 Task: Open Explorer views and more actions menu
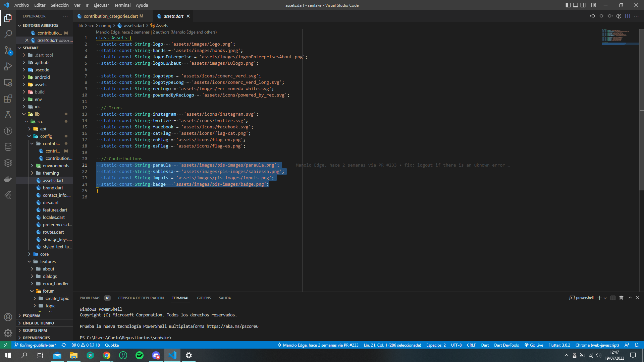tap(65, 16)
